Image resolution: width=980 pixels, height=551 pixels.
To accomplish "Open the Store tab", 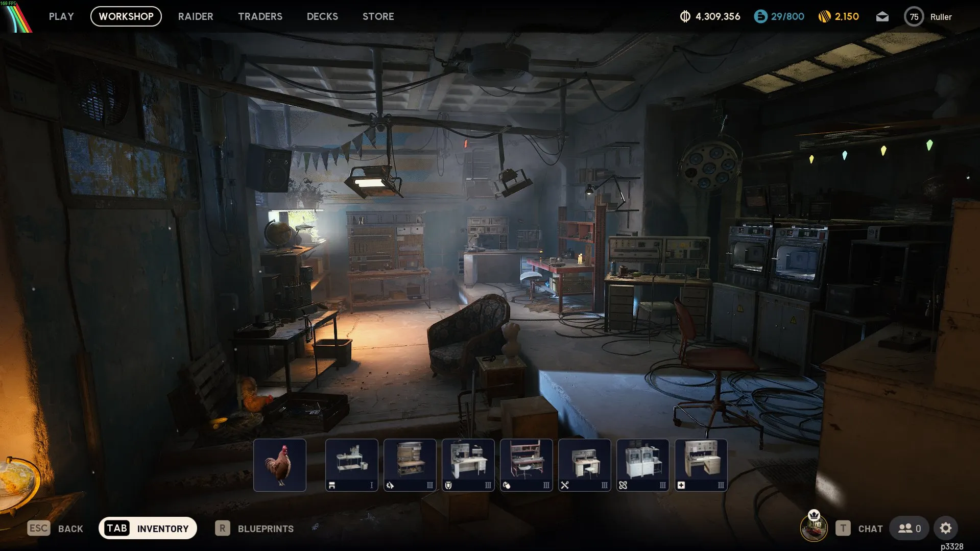I will [x=378, y=16].
